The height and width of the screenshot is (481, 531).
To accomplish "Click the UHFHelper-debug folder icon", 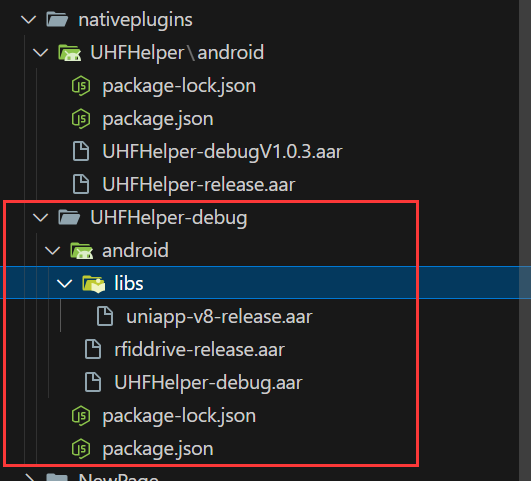I will [69, 217].
